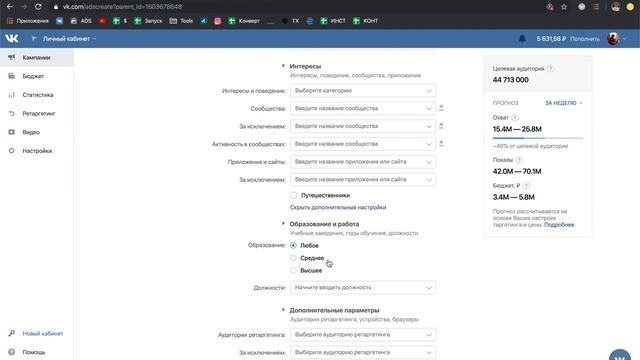The width and height of the screenshot is (640, 360).
Task: Open Chrome profile avatar in toolbar
Action: tap(616, 7)
